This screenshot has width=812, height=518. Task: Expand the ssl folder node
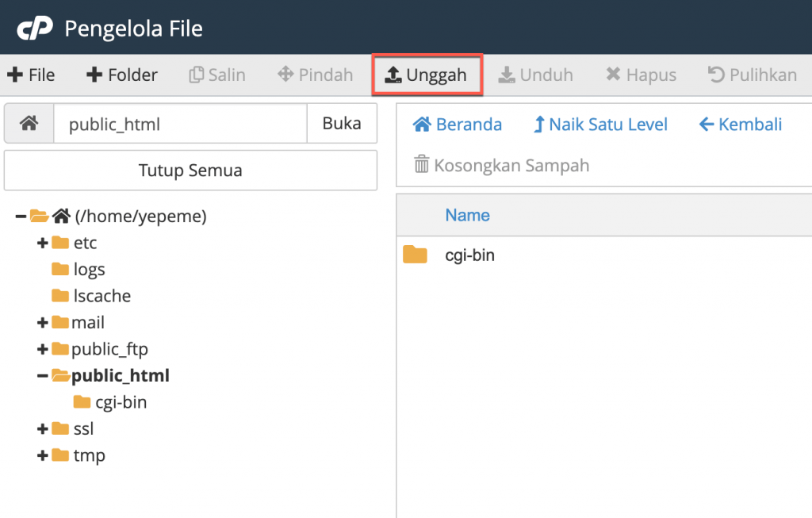pos(43,429)
